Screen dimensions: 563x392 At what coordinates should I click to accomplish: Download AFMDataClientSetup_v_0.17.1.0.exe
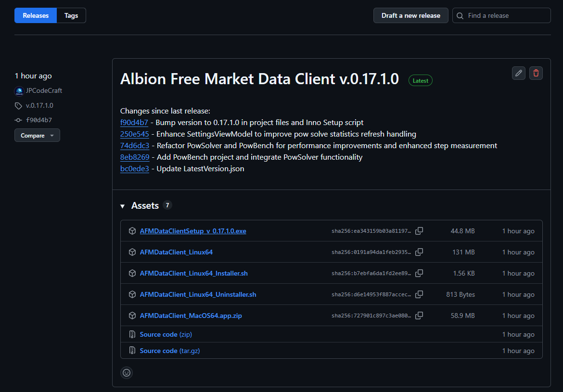193,231
